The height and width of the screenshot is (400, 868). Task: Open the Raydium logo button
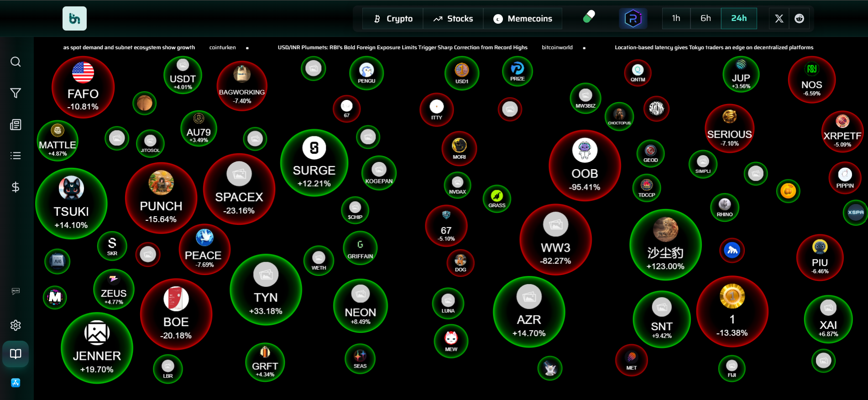tap(633, 19)
